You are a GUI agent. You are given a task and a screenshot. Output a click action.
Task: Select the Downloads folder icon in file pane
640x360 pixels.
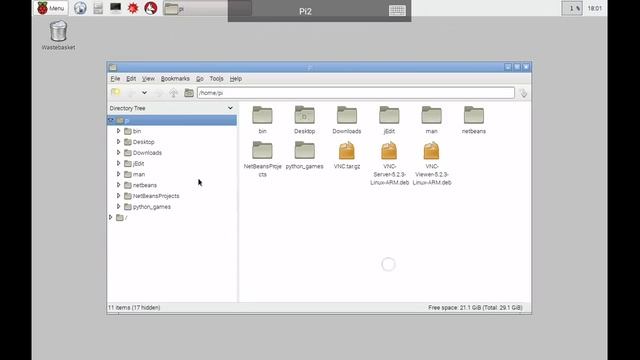click(347, 115)
